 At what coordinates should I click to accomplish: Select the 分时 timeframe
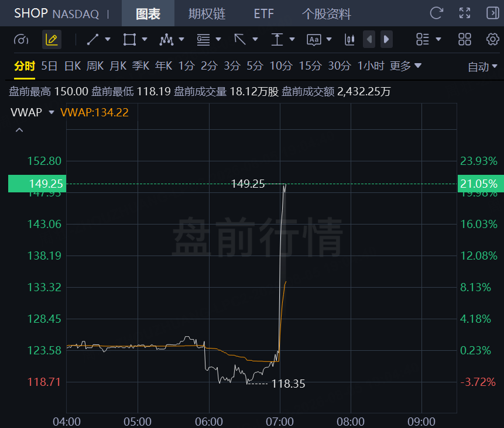point(25,66)
